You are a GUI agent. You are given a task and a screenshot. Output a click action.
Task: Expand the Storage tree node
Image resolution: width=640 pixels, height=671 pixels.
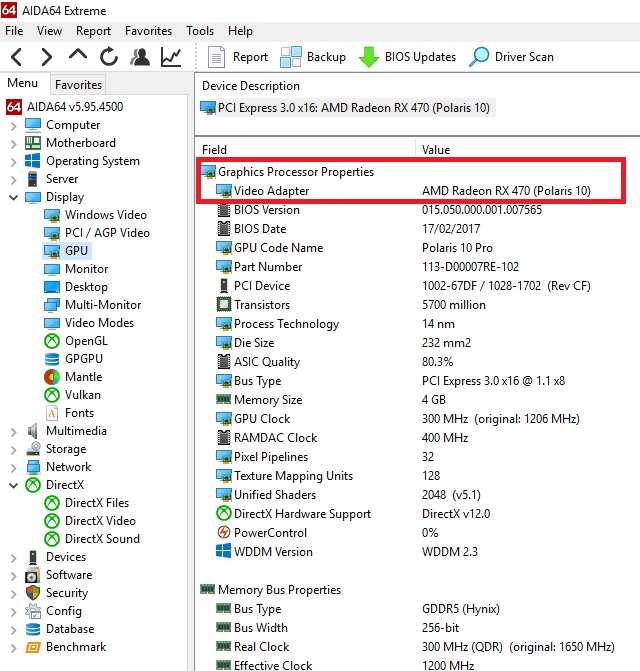(14, 449)
